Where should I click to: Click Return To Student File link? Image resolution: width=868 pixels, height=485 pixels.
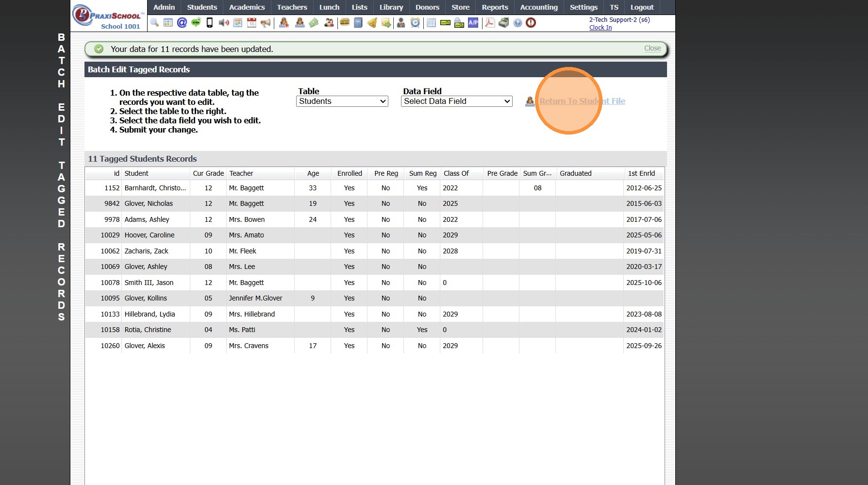tap(582, 101)
